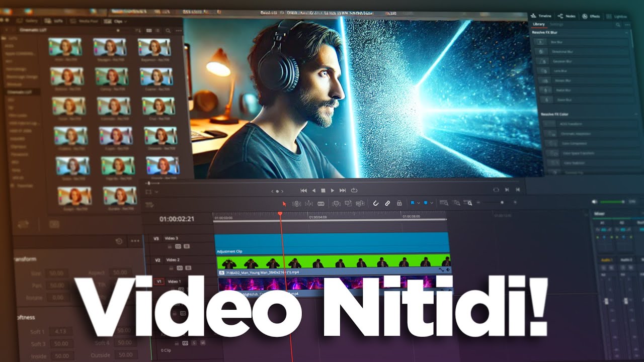Click the Custom Zoom icon

click(467, 203)
